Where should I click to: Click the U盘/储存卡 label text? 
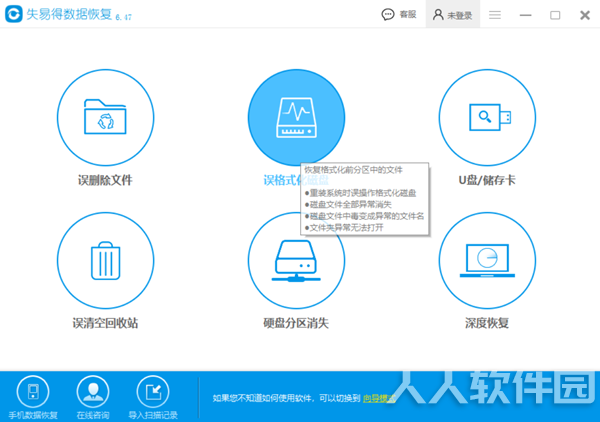tap(487, 180)
